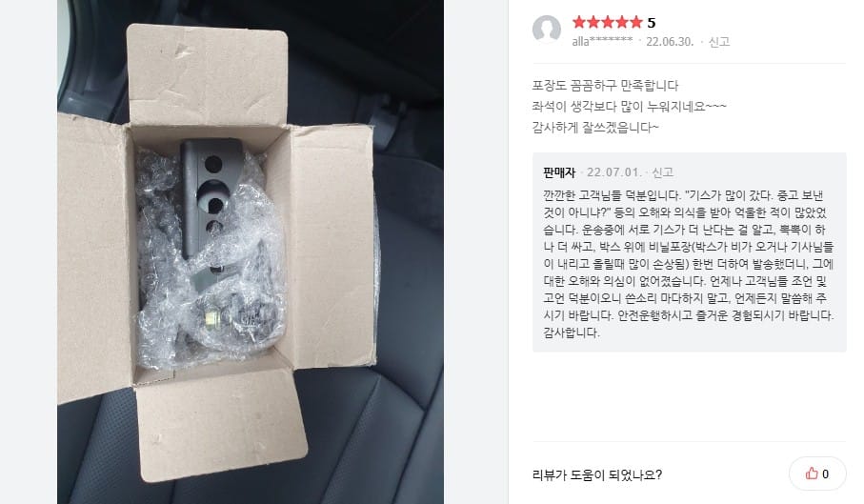Screen dimensions: 864x504
Task: Click the middle third rating star
Action: [607, 22]
